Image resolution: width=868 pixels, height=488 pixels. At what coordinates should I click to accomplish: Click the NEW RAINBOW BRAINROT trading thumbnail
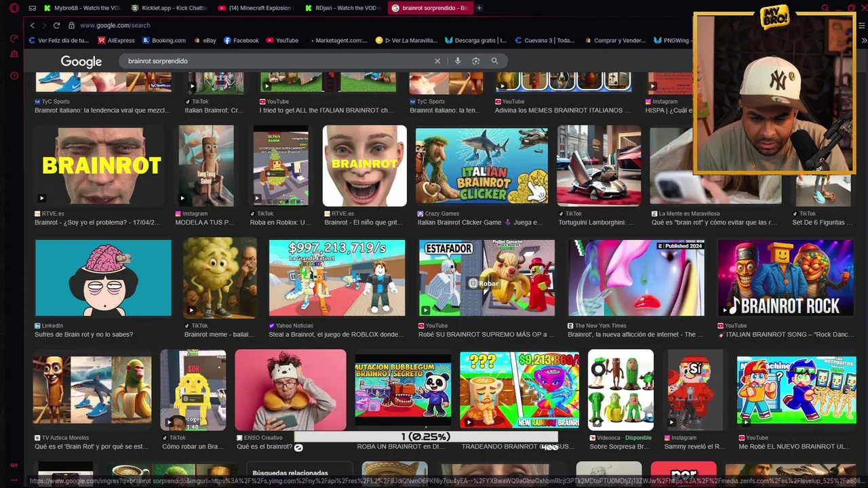pos(519,390)
